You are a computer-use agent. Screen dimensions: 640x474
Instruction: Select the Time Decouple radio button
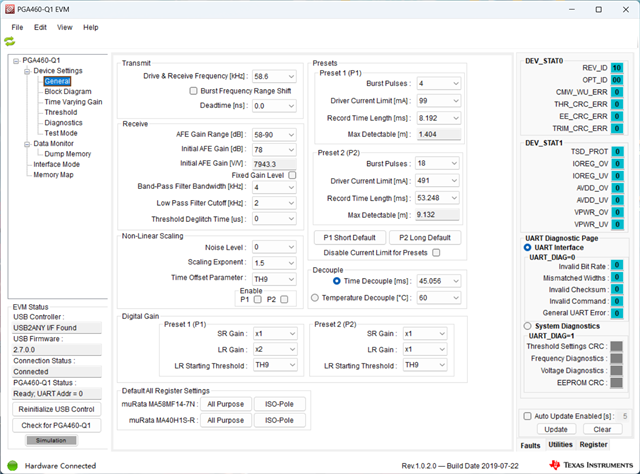tap(336, 281)
